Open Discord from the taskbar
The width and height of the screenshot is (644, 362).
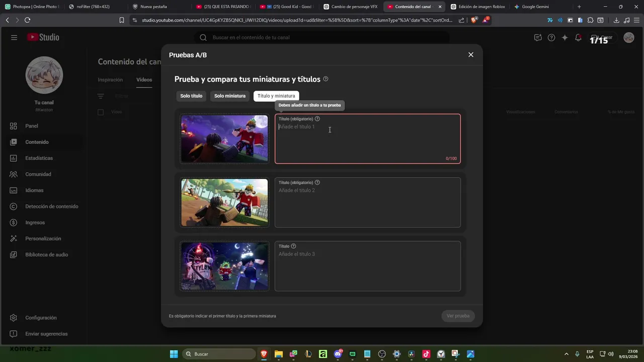(x=338, y=354)
